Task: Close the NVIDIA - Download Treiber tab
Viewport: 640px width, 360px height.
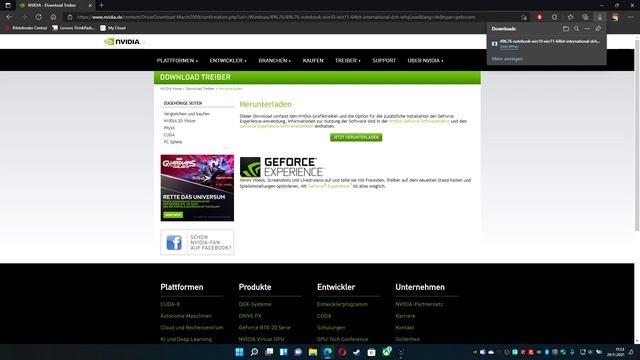Action: 90,5
